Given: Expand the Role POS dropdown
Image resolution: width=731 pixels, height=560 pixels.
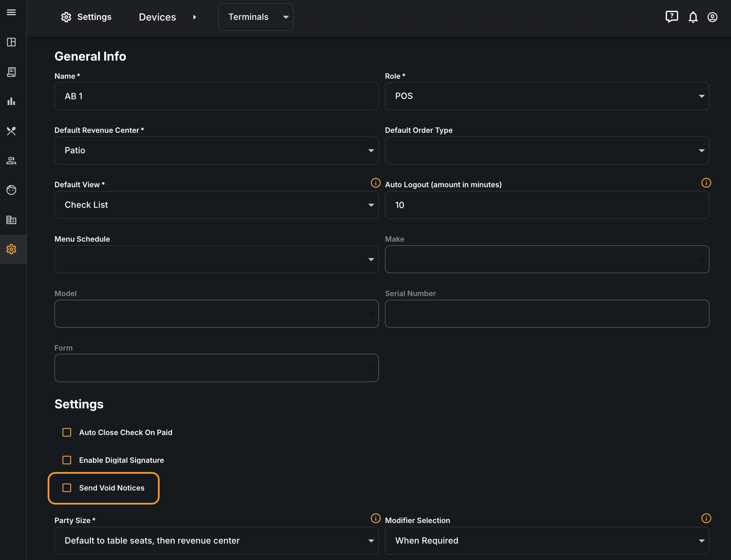Looking at the screenshot, I should point(547,96).
